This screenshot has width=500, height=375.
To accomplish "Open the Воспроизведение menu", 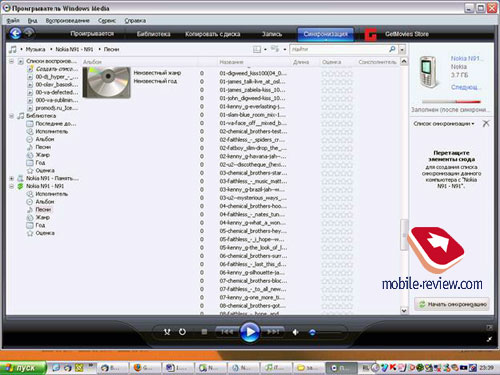I will 68,20.
